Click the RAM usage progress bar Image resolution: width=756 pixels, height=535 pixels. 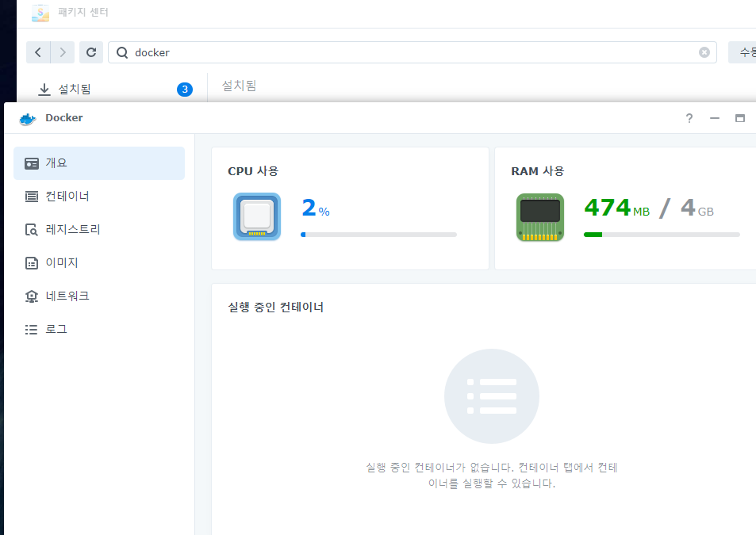[x=662, y=235]
